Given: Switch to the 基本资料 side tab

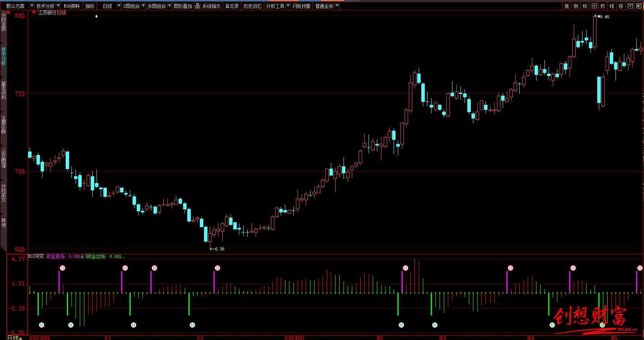Looking at the screenshot, I should [x=3, y=90].
